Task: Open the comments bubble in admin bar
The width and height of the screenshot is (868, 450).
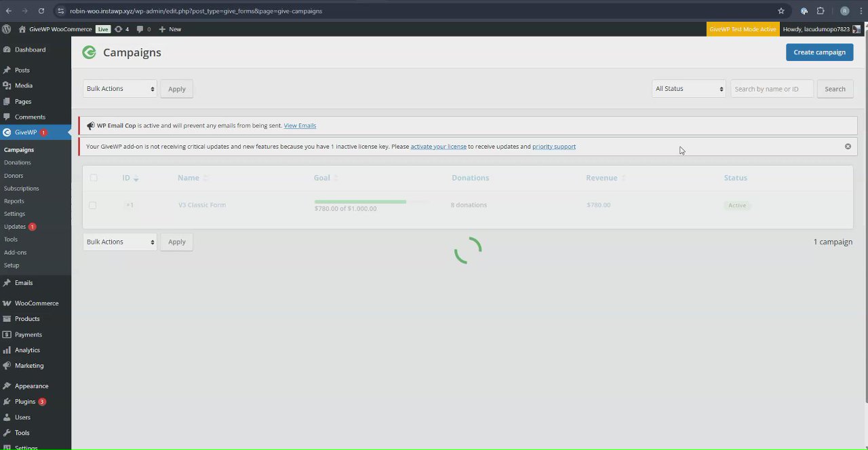Action: (144, 29)
